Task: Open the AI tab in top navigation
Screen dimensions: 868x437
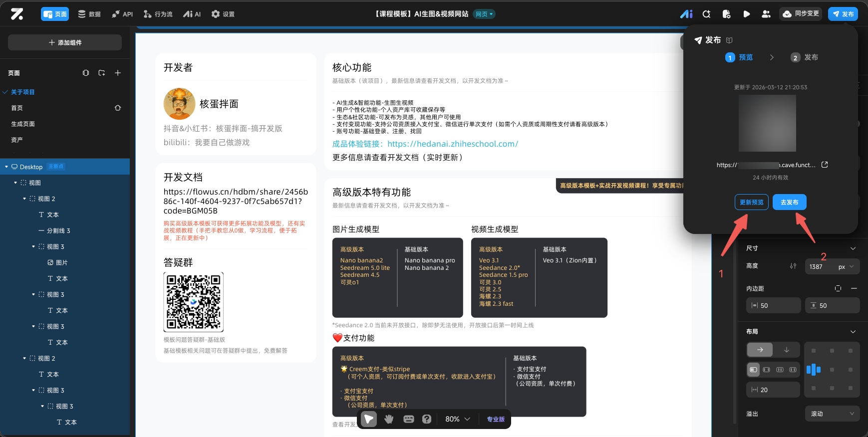Action: coord(192,14)
